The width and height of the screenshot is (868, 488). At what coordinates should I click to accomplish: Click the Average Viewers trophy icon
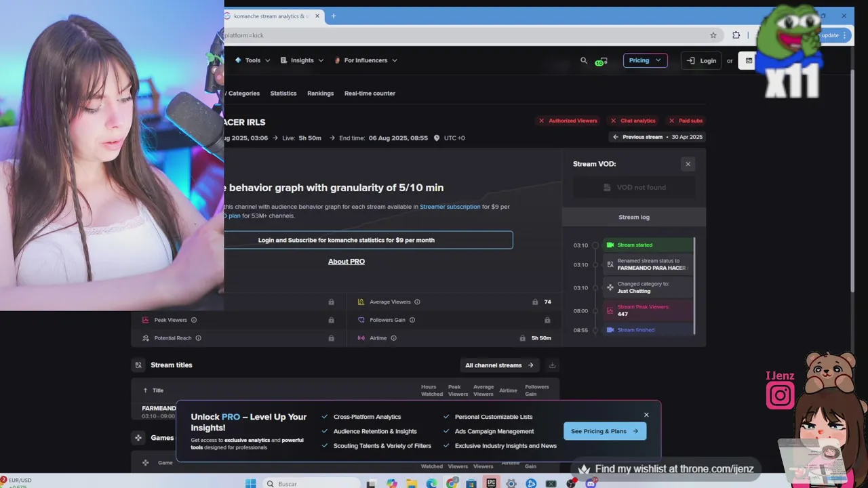361,302
